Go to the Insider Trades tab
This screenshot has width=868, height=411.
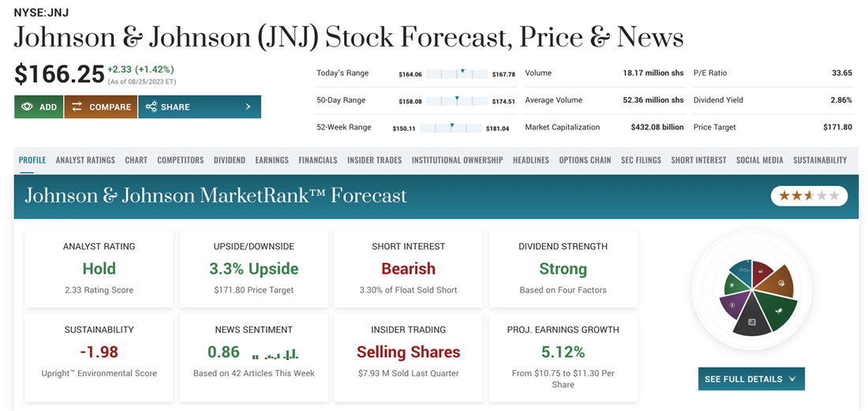[374, 160]
